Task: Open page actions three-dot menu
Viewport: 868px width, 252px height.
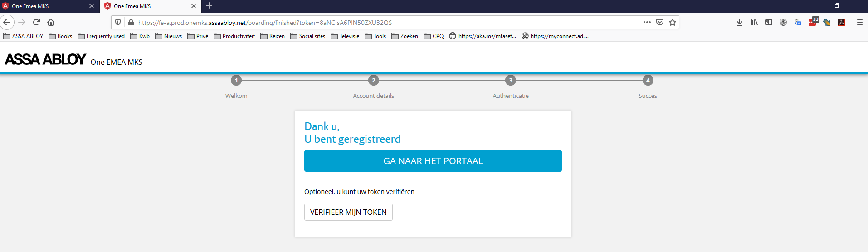Action: (647, 22)
